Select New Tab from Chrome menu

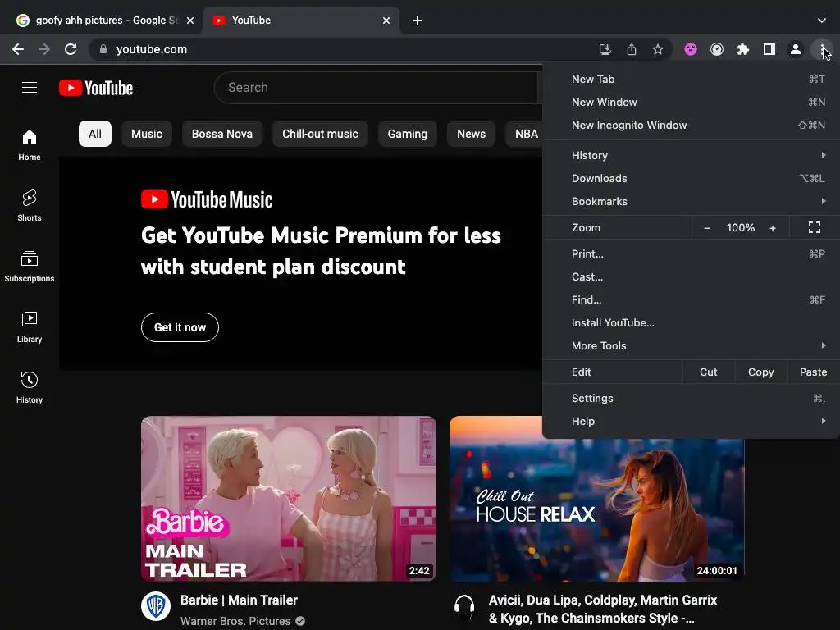click(x=691, y=79)
